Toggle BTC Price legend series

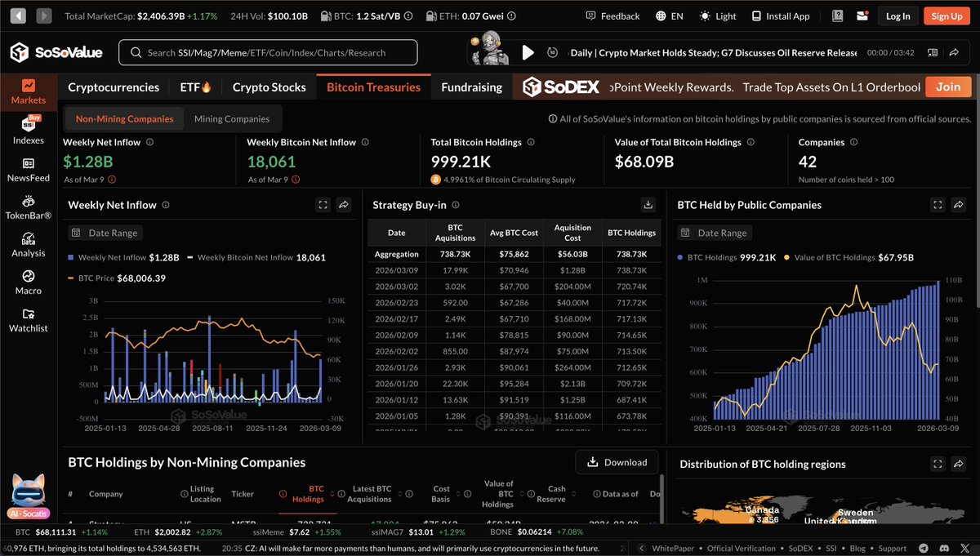pyautogui.click(x=117, y=278)
